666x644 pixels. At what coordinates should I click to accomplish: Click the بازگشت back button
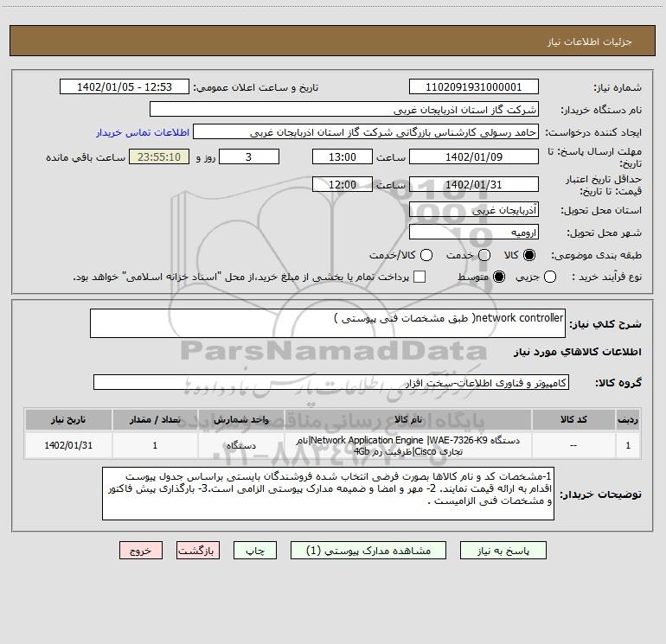pos(198,551)
